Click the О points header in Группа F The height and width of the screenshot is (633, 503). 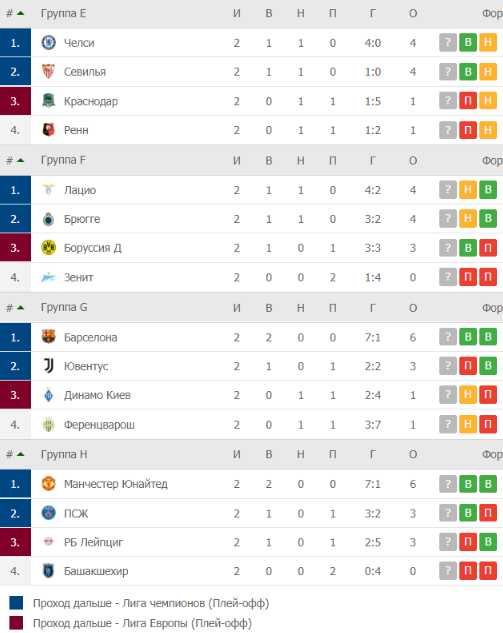pyautogui.click(x=413, y=161)
